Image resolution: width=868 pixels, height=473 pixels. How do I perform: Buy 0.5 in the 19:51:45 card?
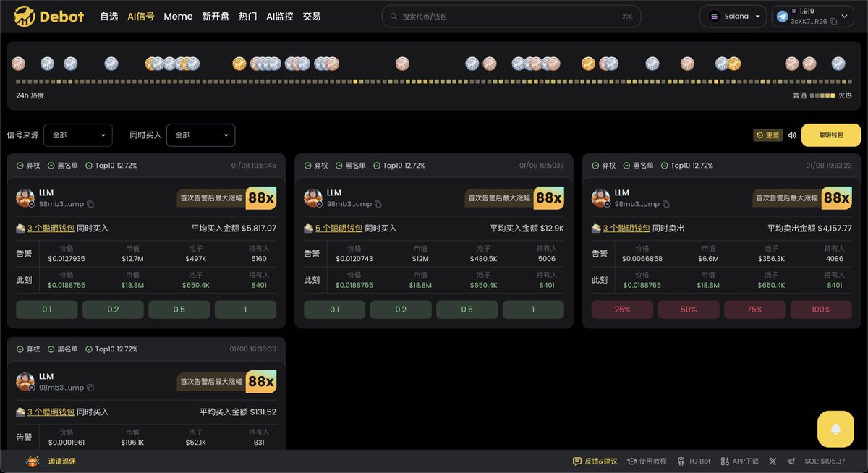179,310
